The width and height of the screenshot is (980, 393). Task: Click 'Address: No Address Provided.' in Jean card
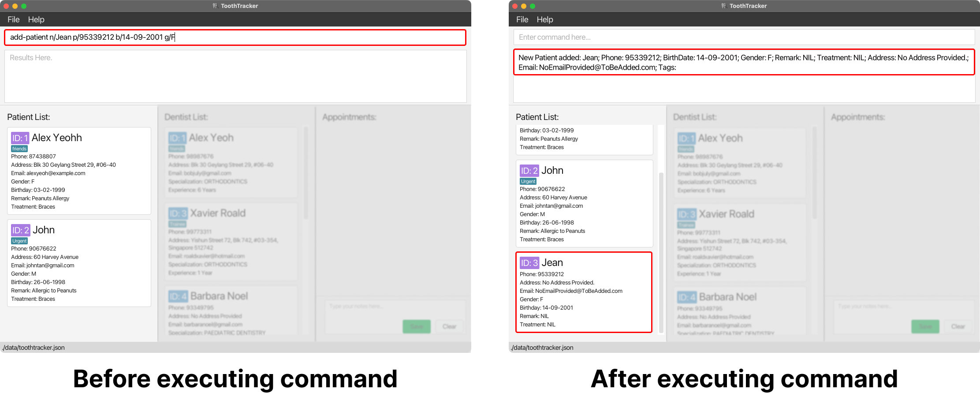[x=557, y=283]
